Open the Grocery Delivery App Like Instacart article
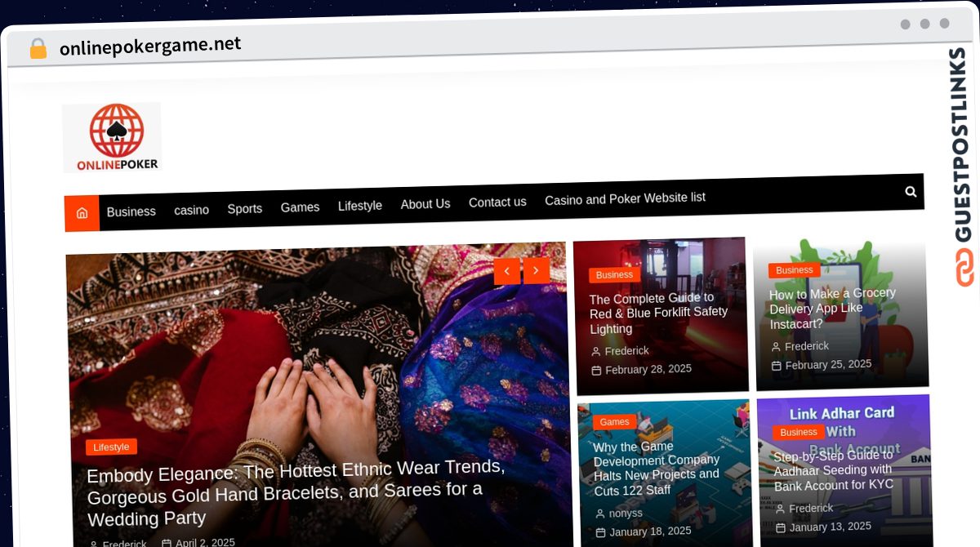Screen dimensions: 980x547 click(832, 309)
